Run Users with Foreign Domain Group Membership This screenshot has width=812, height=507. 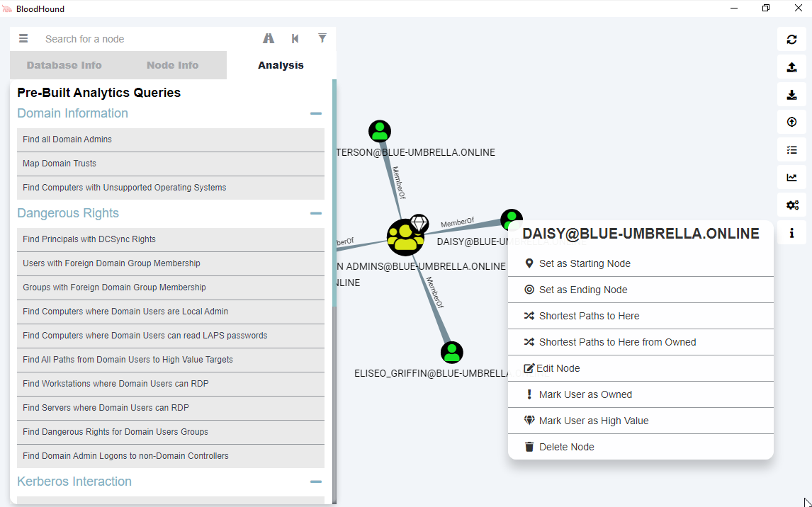pos(171,263)
